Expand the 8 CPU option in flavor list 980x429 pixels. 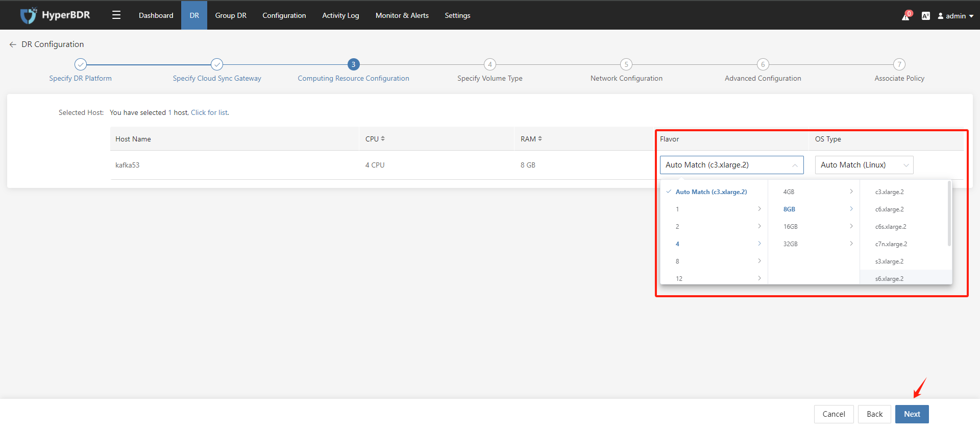714,261
